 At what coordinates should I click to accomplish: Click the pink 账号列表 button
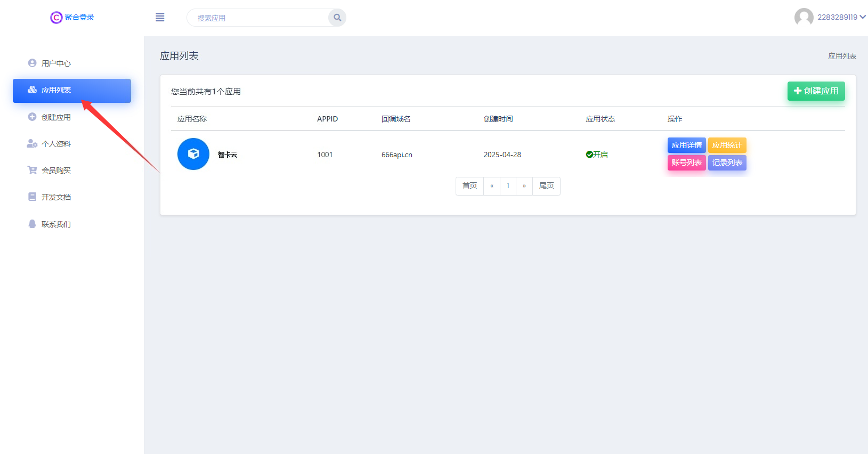pos(686,163)
